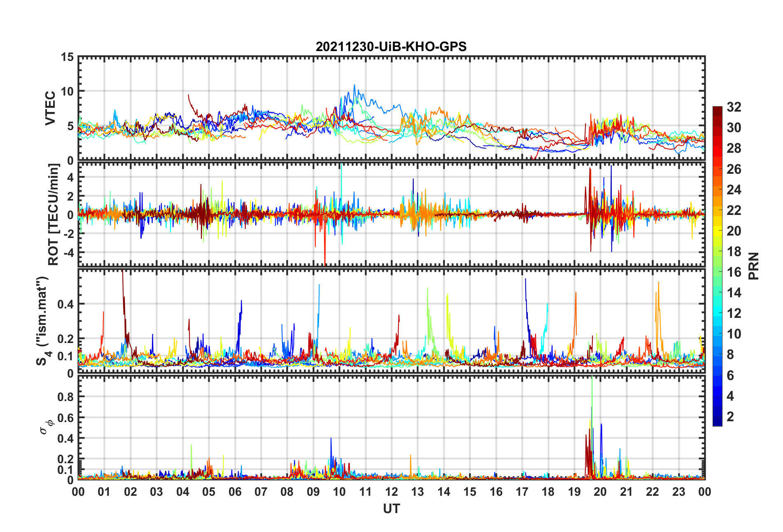Click colorbar tick label 24
The width and height of the screenshot is (783, 532).
pos(734,190)
